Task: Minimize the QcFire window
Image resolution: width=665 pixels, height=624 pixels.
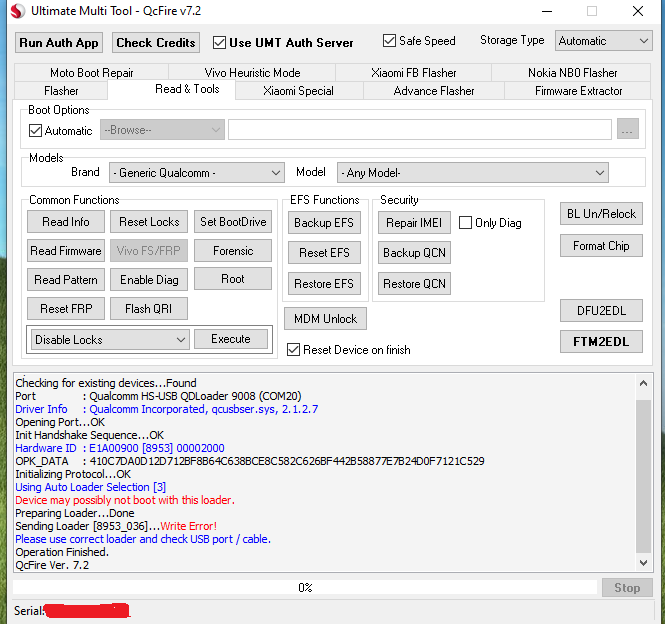Action: pyautogui.click(x=547, y=11)
